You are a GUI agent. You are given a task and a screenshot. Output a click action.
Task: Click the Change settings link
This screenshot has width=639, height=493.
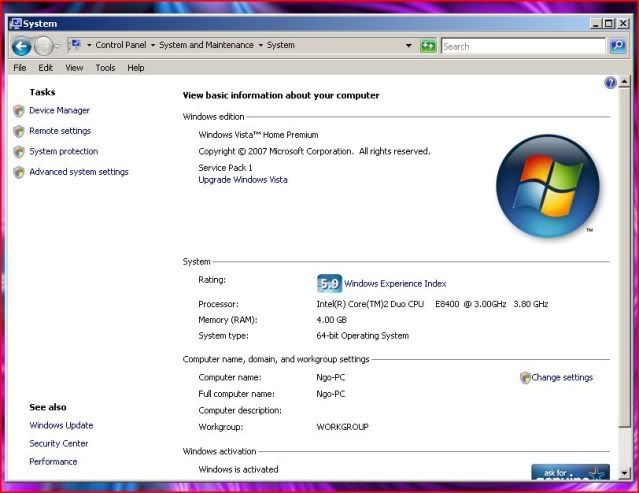562,377
